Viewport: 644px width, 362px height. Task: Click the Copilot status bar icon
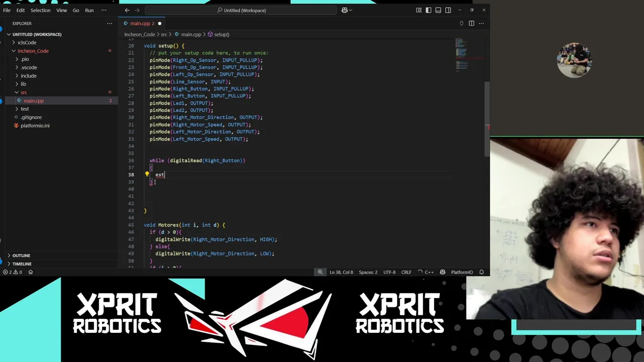[442, 272]
